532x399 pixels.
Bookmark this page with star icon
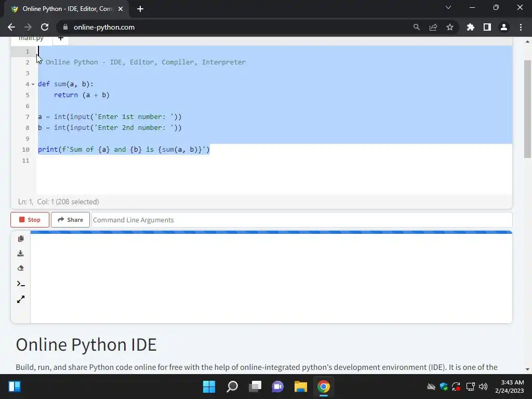[450, 27]
